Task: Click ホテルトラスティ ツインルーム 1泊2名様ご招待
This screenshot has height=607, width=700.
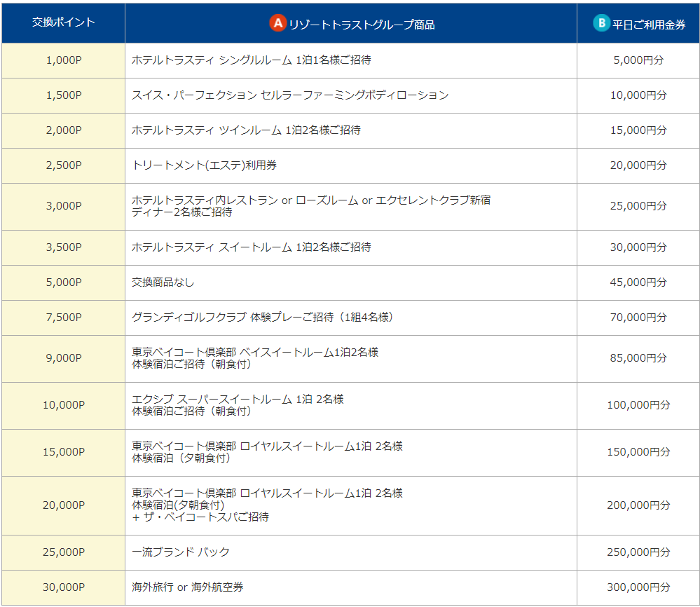Action: [246, 130]
